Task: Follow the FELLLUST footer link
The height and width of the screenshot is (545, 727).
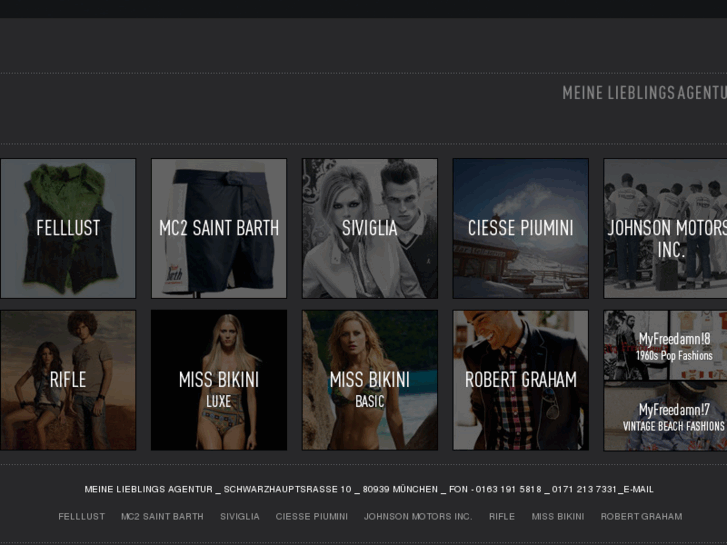Action: [x=82, y=516]
